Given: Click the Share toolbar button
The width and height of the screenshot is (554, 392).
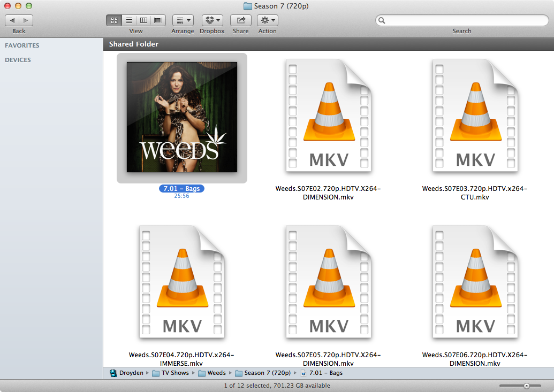Looking at the screenshot, I should tap(241, 20).
